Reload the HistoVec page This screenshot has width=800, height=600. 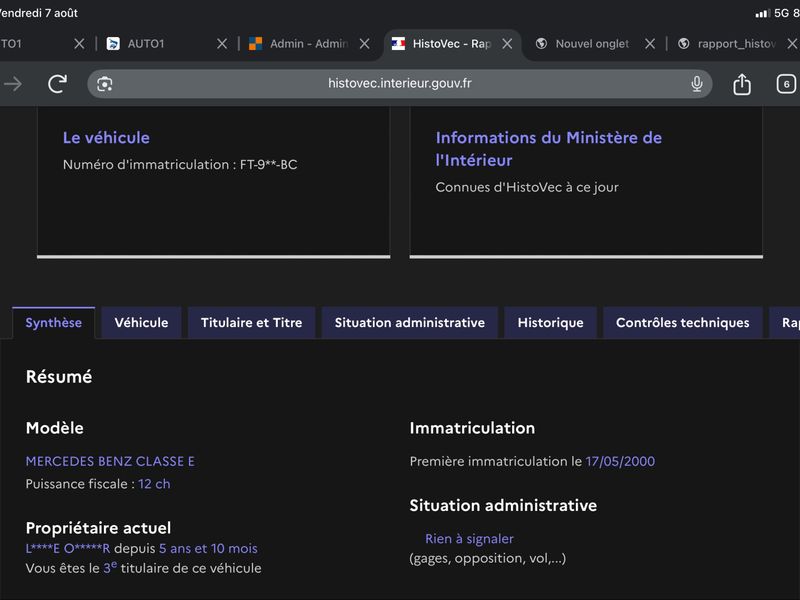(57, 84)
